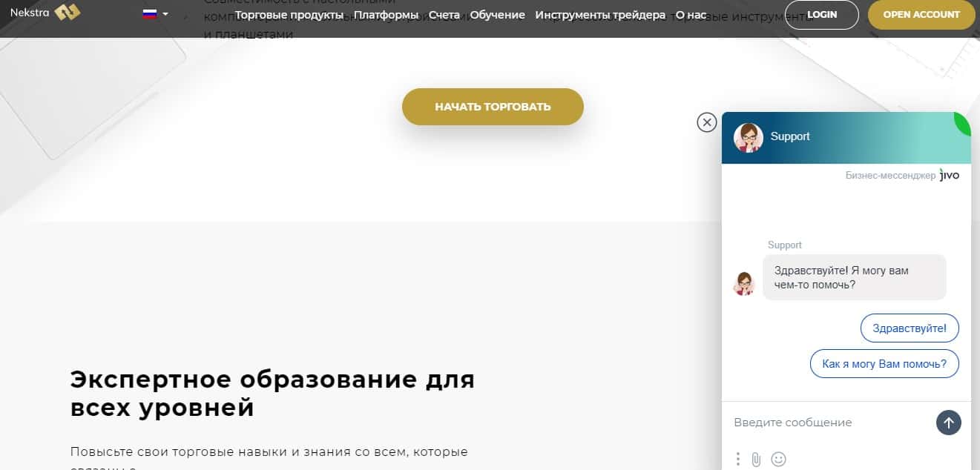Open Обучение menu
Screen dimensions: 980x470
click(x=498, y=14)
